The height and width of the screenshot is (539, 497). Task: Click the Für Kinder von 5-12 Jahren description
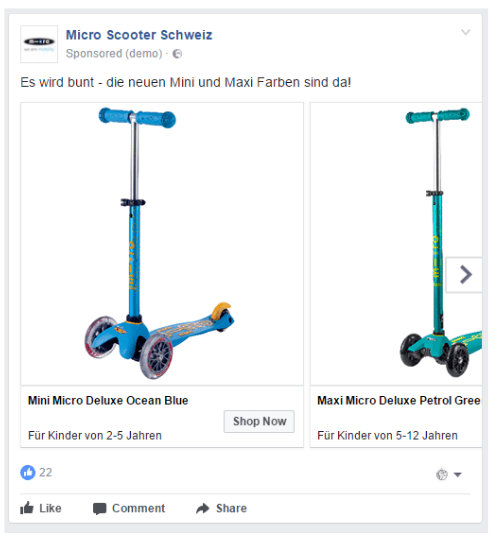click(x=387, y=436)
